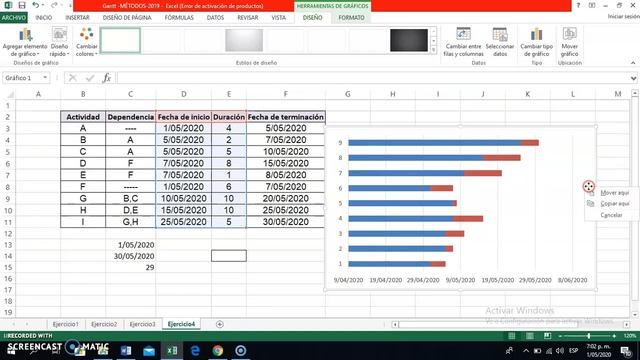Select the first white chart style thumbnail
Screen dimensions: 640x360
120,40
